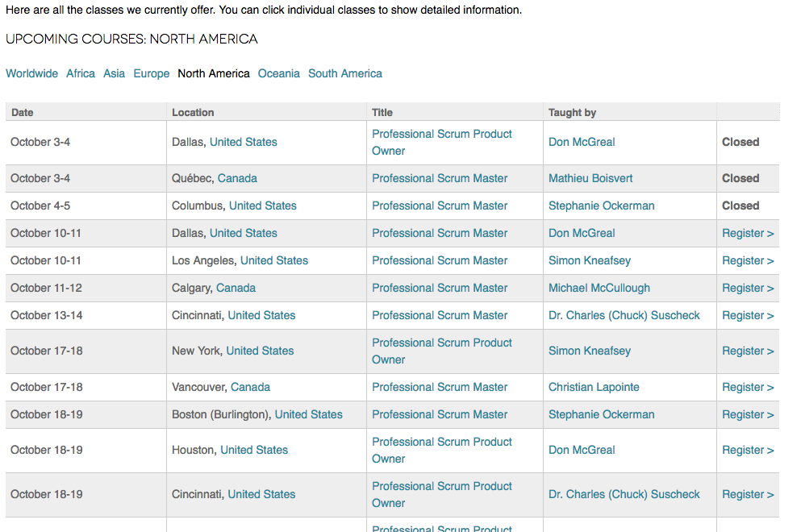Show Europe upcoming courses
Viewport: 801px width, 532px height.
pos(151,73)
